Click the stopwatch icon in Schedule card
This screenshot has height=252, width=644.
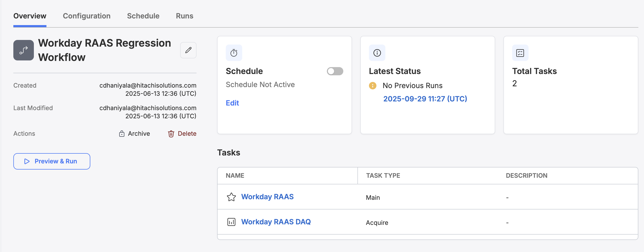click(x=234, y=53)
